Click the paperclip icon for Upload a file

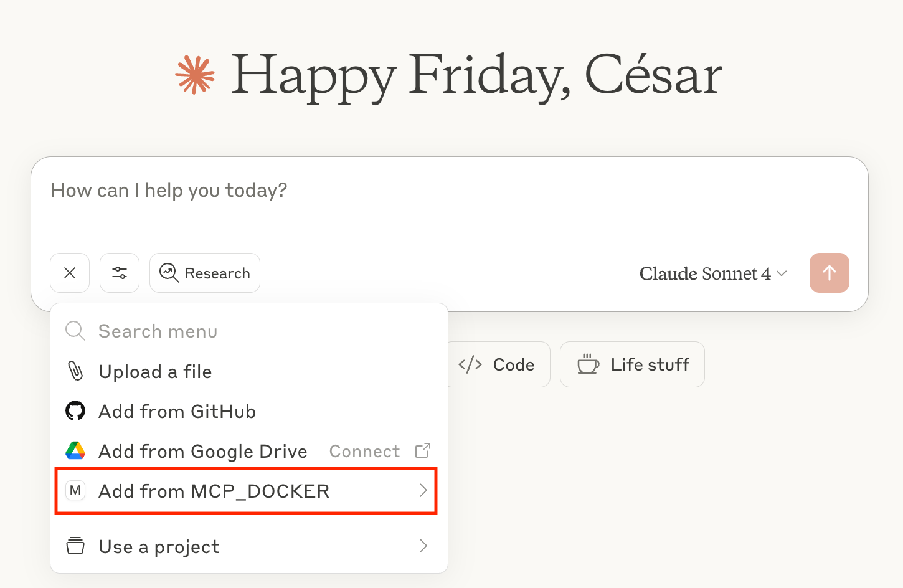(75, 371)
